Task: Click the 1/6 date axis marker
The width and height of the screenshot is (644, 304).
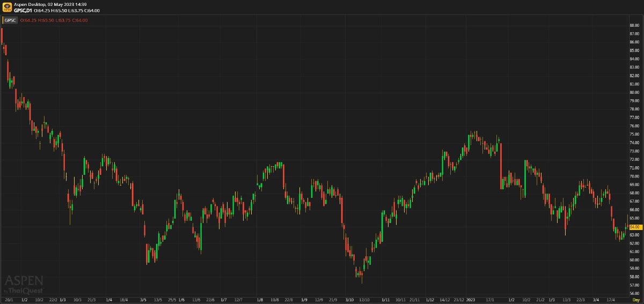Action: click(x=181, y=300)
